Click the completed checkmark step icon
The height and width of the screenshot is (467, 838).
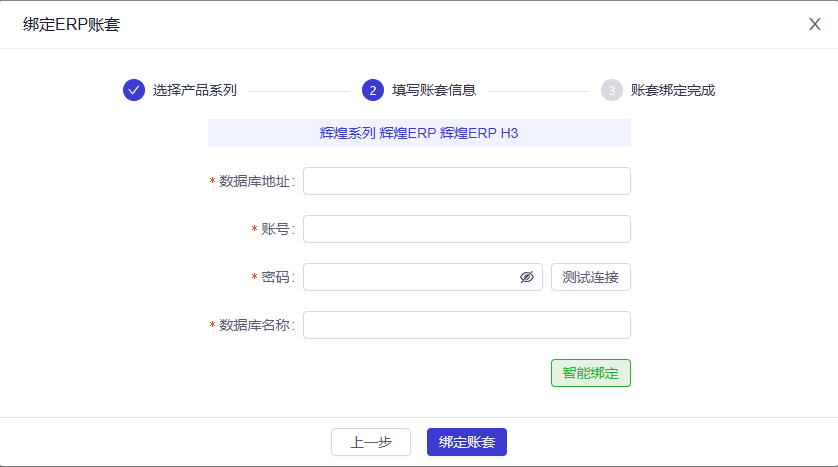pos(134,90)
